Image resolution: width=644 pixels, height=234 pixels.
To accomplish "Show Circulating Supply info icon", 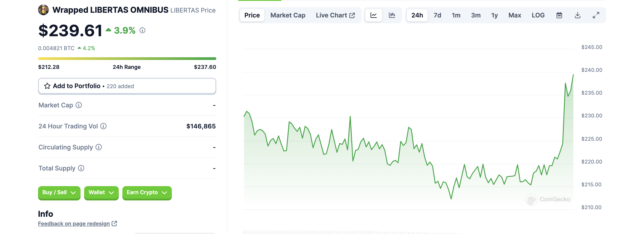I will click(x=98, y=147).
